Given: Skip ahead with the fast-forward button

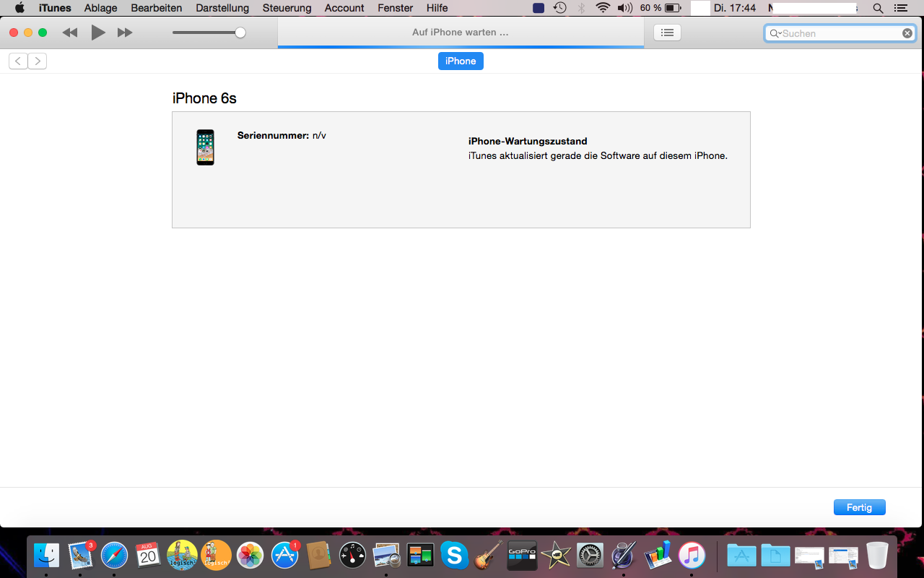Looking at the screenshot, I should [x=125, y=33].
